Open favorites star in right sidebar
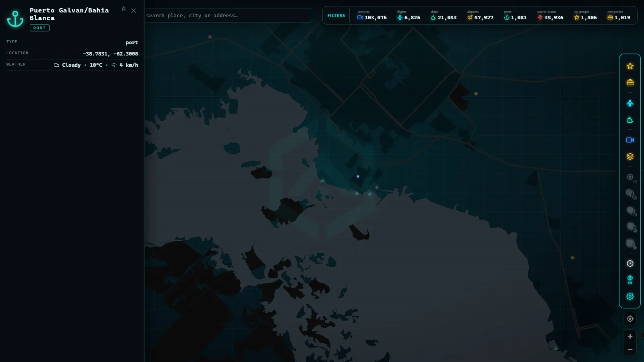This screenshot has width=644, height=362. 630,66
